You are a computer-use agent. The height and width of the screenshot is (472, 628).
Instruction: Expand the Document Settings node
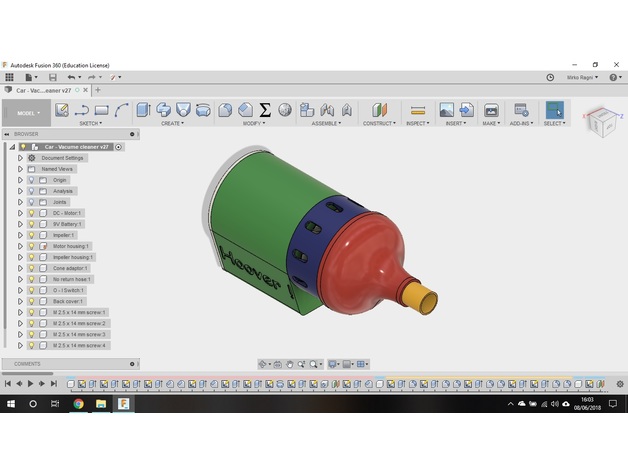point(20,158)
